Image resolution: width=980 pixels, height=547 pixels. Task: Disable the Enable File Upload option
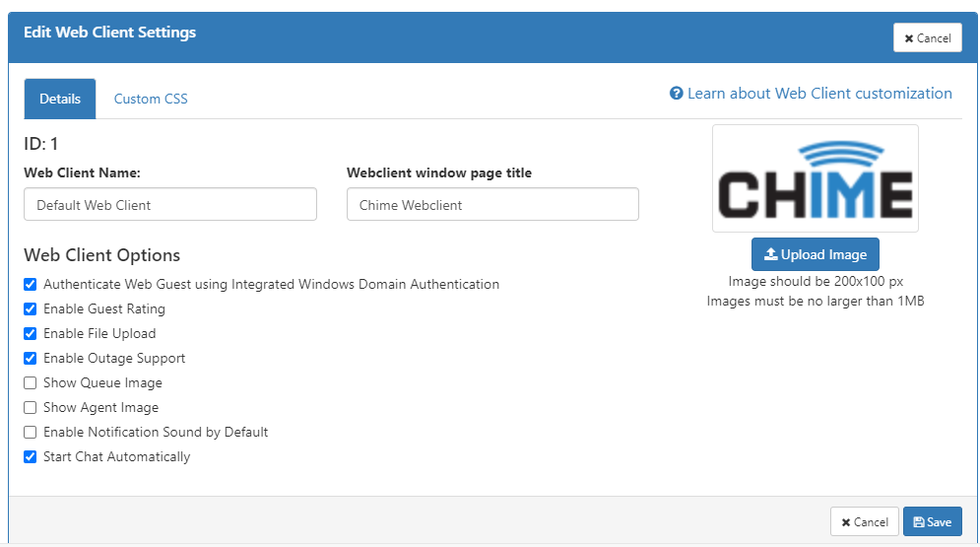pyautogui.click(x=30, y=334)
